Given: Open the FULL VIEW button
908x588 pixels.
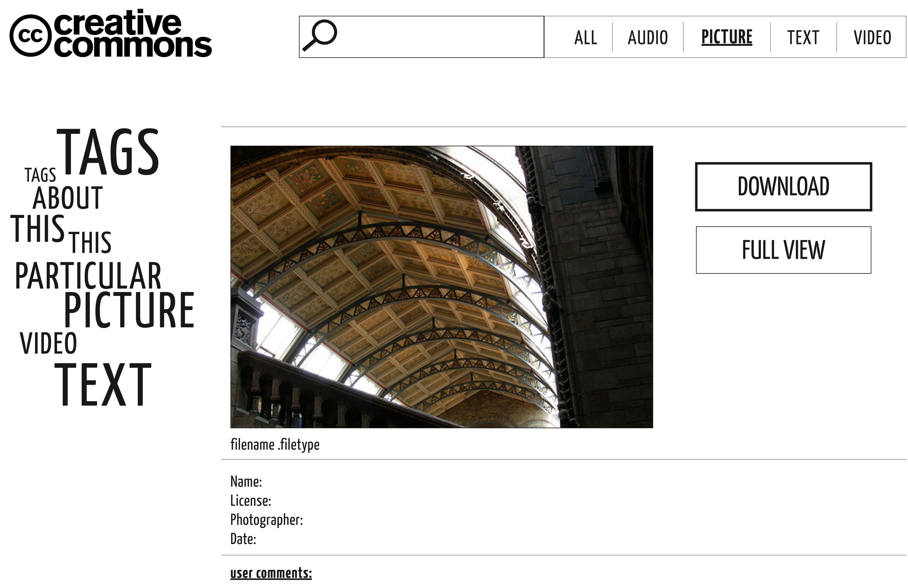Looking at the screenshot, I should point(784,250).
